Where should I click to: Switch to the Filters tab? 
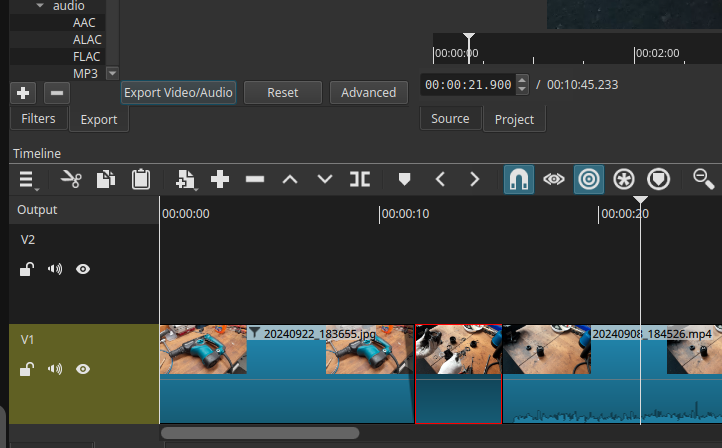(38, 119)
